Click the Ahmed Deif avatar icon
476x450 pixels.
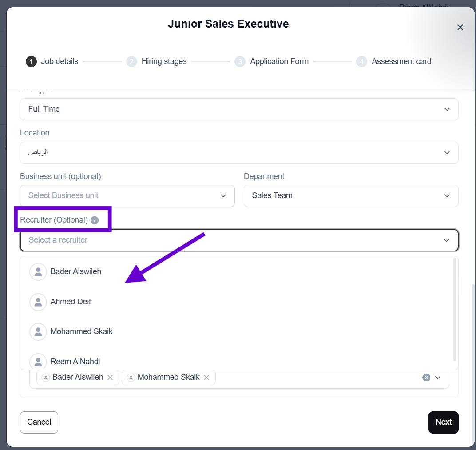(x=38, y=302)
